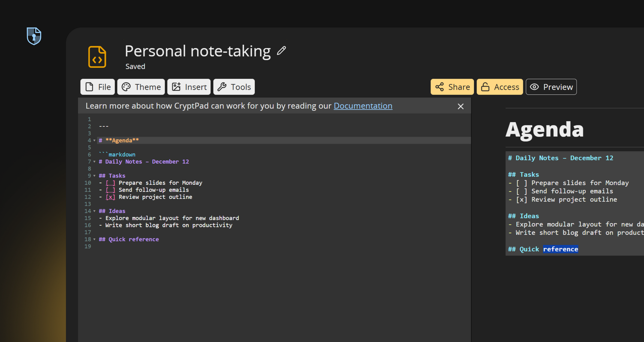Screen dimensions: 644x342
Task: Click the CryptPad shield logo
Action: click(34, 36)
